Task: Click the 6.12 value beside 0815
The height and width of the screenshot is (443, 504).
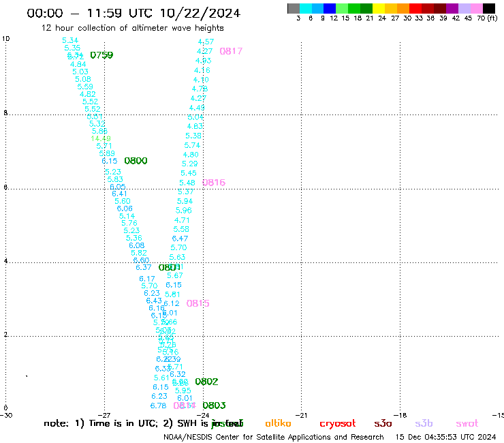Action: (x=172, y=303)
